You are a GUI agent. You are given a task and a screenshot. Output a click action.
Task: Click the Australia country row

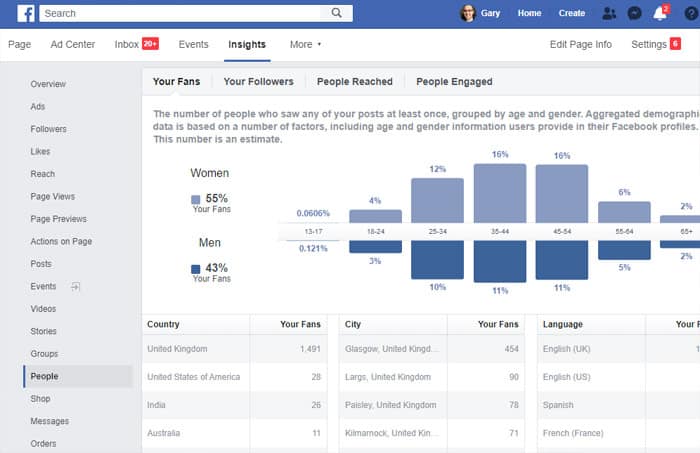click(235, 433)
